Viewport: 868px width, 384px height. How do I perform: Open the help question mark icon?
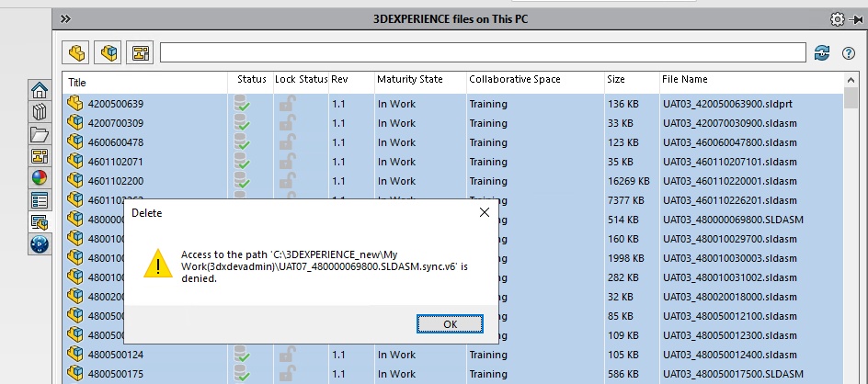tap(849, 53)
